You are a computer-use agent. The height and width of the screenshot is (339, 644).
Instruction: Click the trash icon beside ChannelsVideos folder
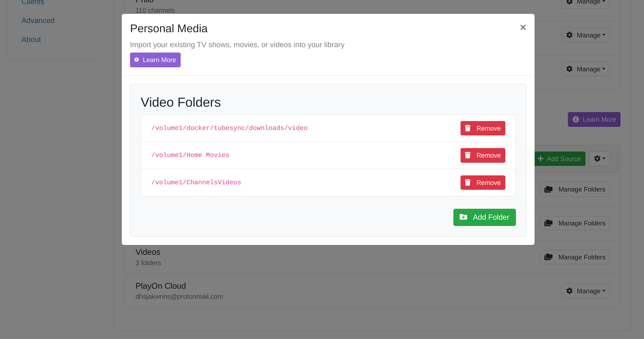tap(468, 183)
